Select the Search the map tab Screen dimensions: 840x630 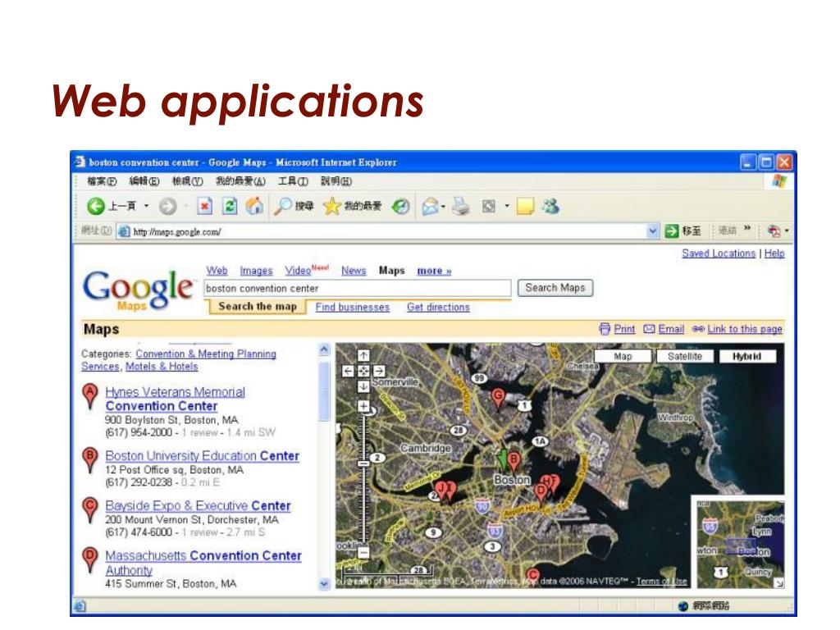coord(257,307)
